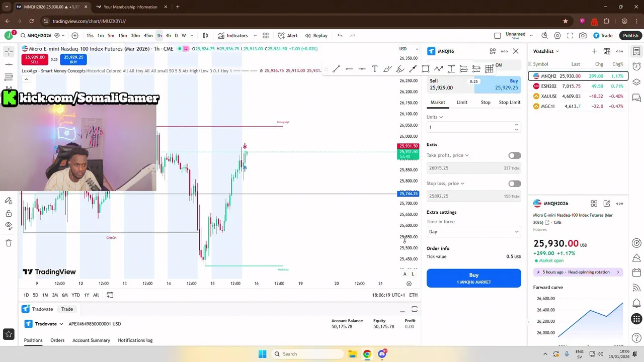This screenshot has height=362, width=644.
Task: Open Head-spinning rotation news link
Action: [579, 272]
